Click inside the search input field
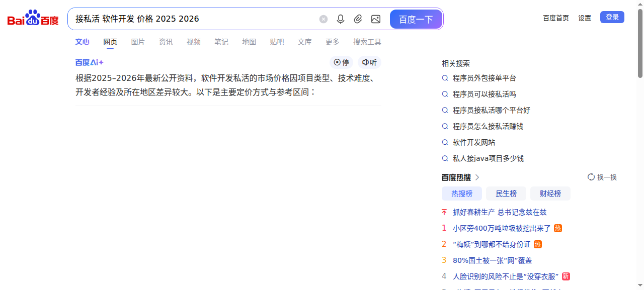 (226, 19)
